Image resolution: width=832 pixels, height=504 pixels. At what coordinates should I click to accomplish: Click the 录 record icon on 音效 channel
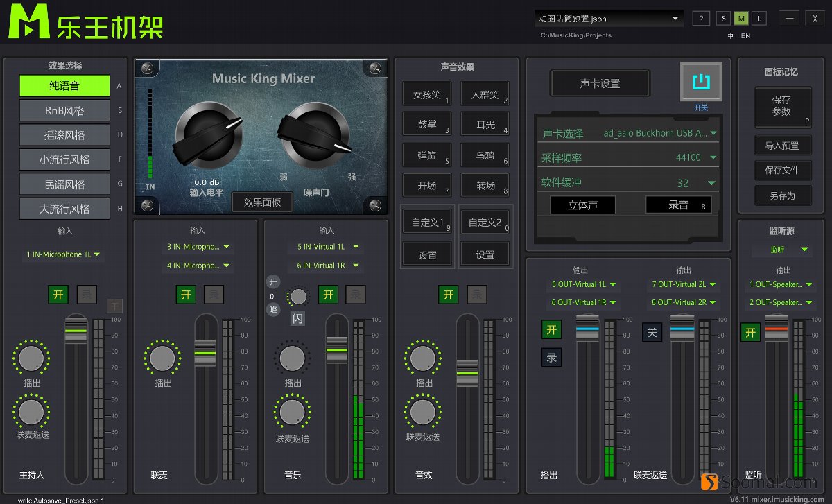coord(476,294)
